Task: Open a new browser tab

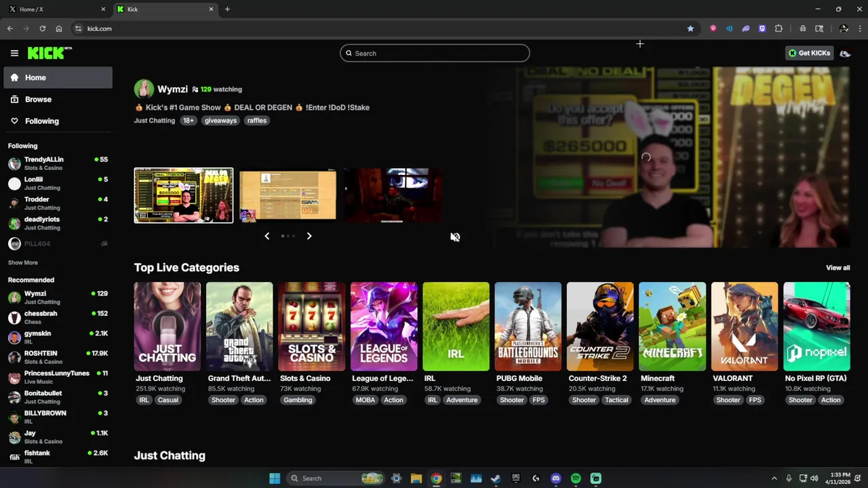Action: coord(227,9)
